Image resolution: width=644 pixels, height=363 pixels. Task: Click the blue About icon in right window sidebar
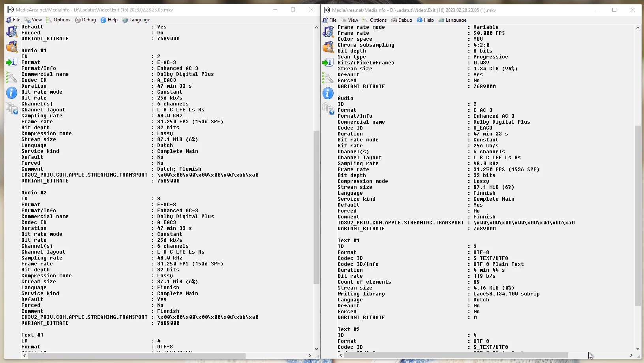point(328,93)
